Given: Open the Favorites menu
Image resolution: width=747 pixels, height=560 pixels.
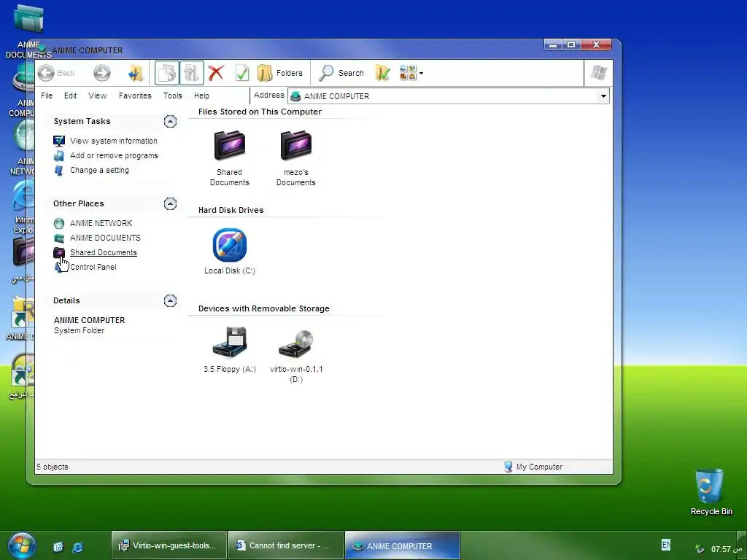Looking at the screenshot, I should coord(135,96).
